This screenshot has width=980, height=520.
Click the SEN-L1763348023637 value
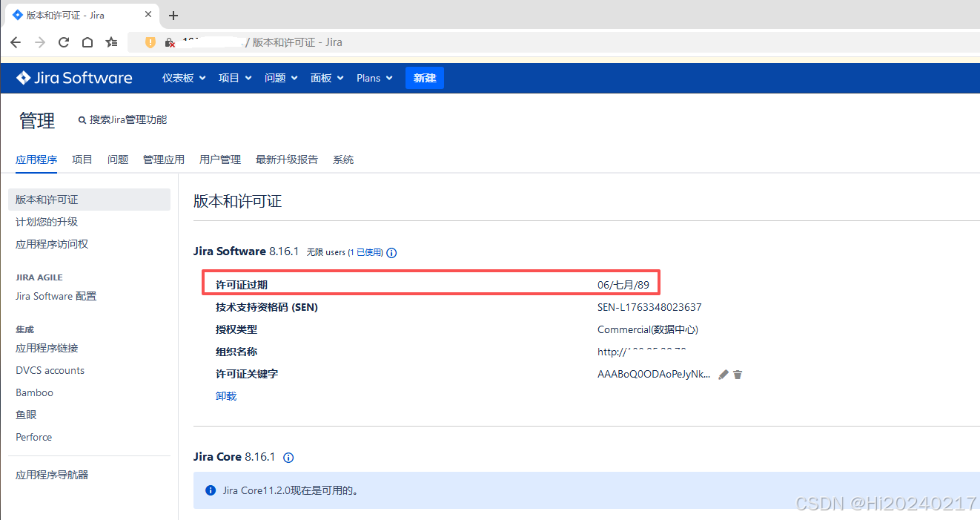click(x=649, y=307)
